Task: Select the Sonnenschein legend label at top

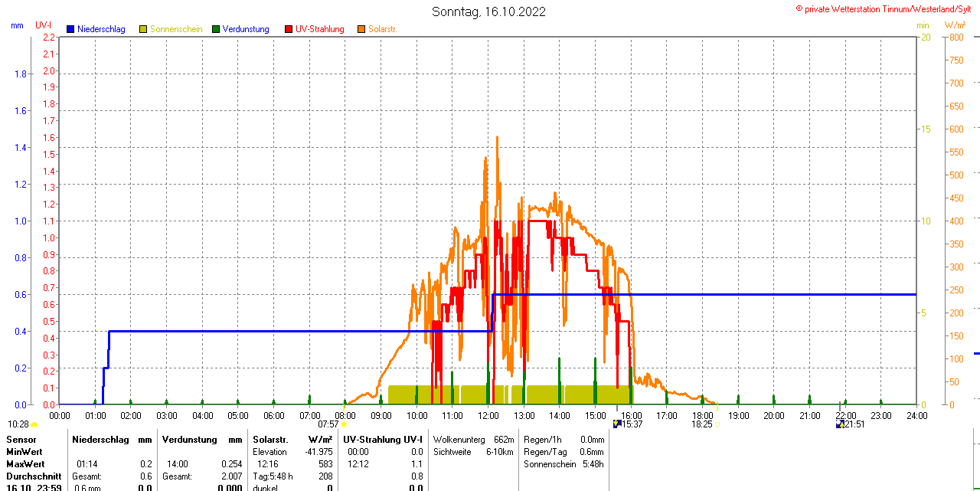Action: click(x=176, y=29)
